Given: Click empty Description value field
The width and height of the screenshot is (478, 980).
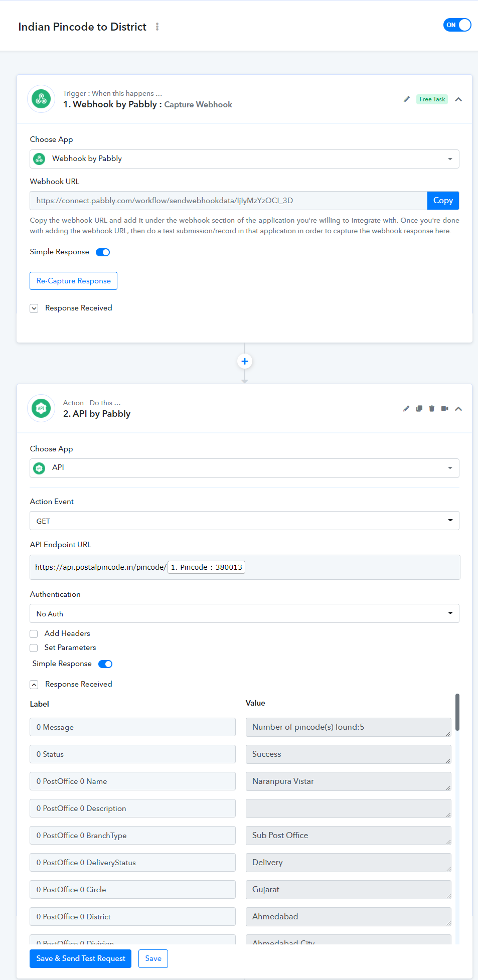Looking at the screenshot, I should 348,808.
